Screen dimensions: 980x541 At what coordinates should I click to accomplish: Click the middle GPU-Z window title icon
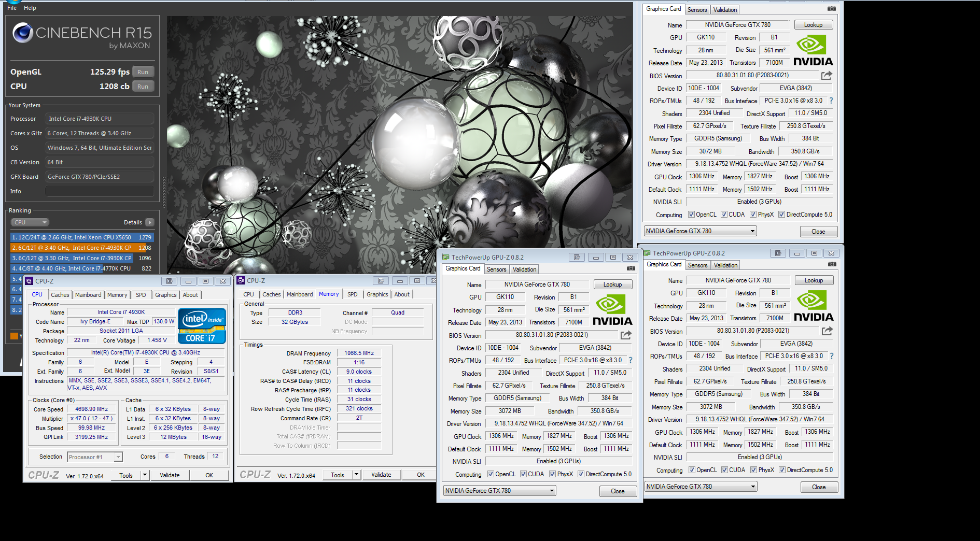[x=445, y=257]
